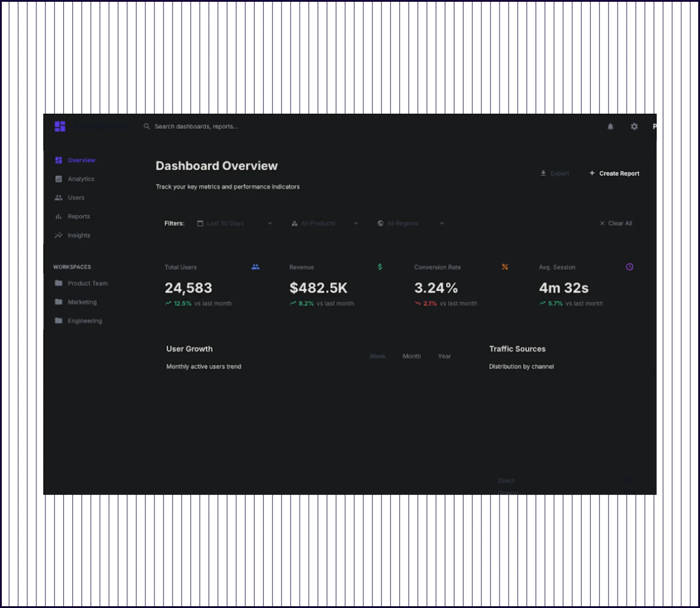Open the Product Team workspace

coord(87,283)
